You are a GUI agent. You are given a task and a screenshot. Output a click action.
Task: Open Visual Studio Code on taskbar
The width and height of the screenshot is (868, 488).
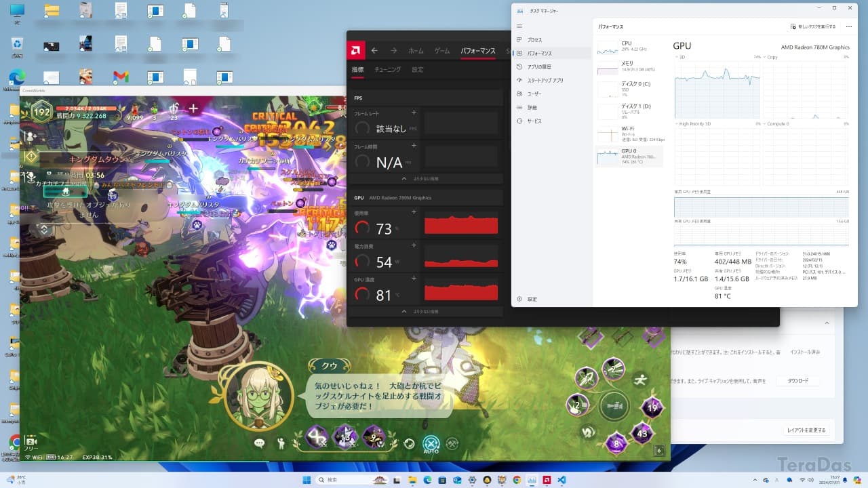561,479
